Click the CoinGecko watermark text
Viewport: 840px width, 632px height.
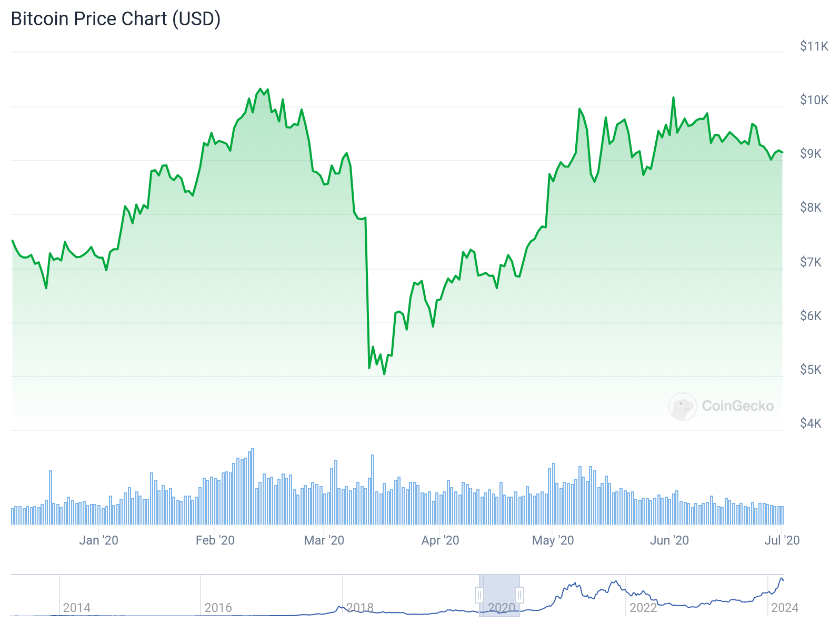[x=737, y=406]
